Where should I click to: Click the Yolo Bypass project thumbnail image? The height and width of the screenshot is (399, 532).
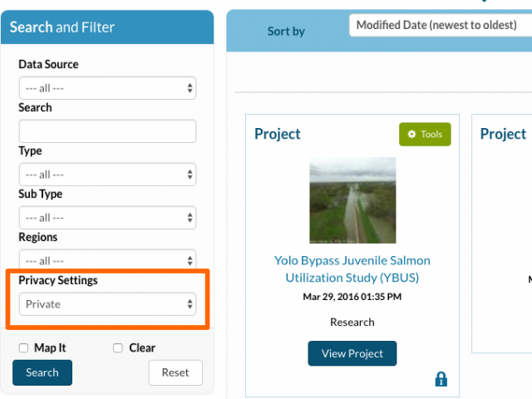coord(352,200)
